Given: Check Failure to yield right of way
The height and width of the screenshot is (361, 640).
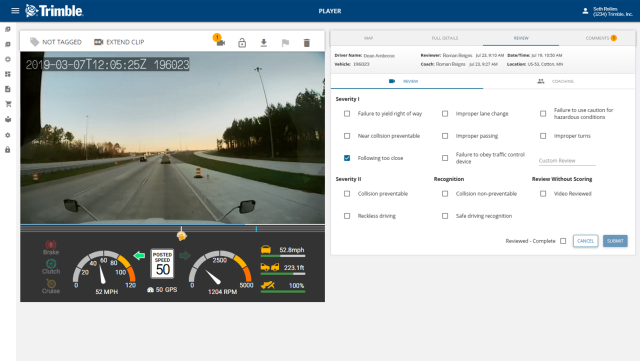Looking at the screenshot, I should [x=347, y=114].
